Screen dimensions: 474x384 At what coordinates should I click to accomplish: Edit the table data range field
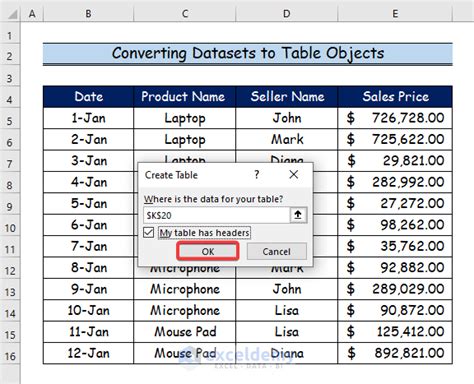point(216,215)
